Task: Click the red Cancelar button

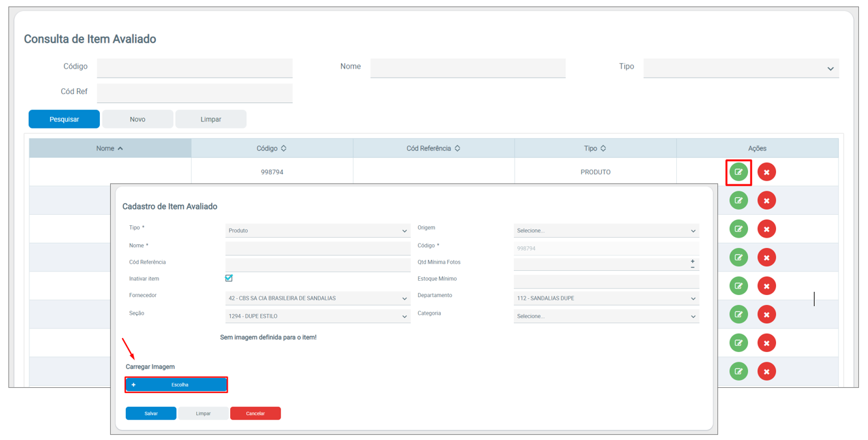Action: [x=255, y=413]
